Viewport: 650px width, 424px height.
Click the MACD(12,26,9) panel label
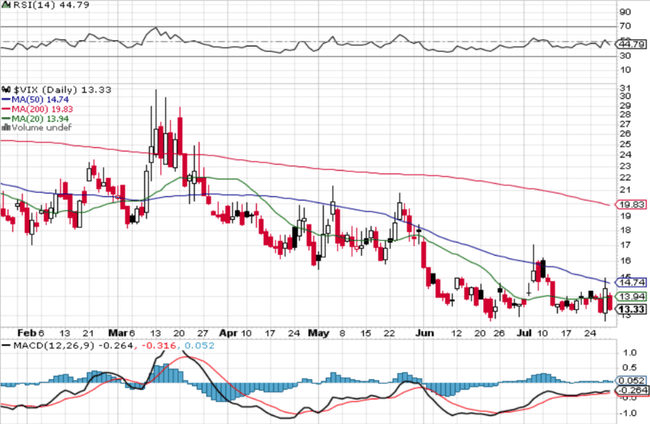tap(50, 345)
